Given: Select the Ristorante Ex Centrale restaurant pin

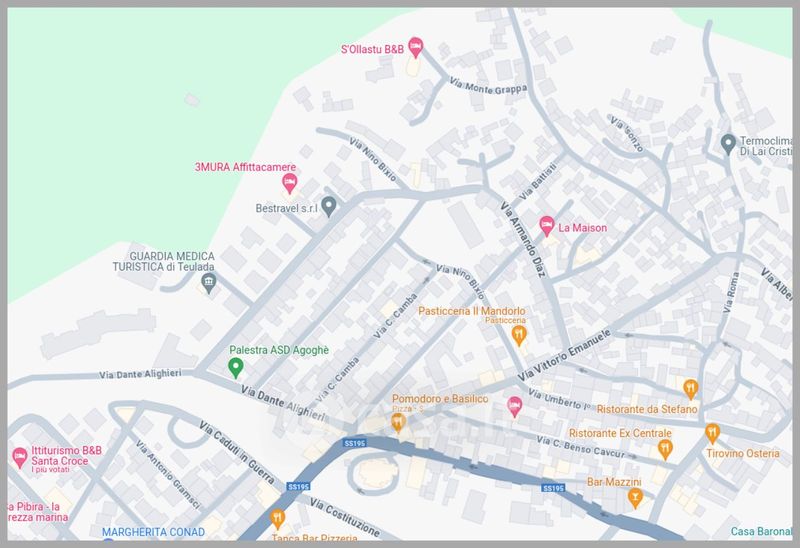Looking at the screenshot, I should coord(666,449).
